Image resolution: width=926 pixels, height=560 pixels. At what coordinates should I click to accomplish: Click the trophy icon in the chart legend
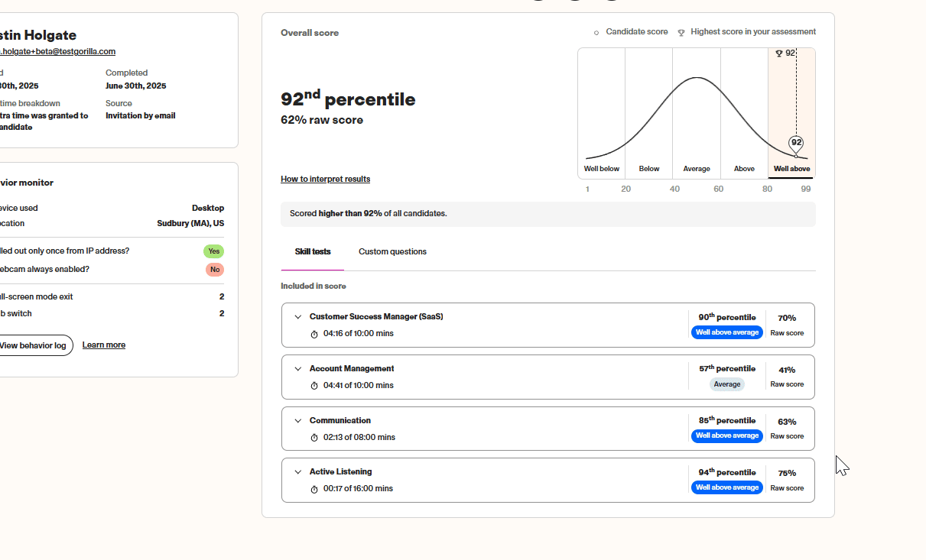(681, 31)
